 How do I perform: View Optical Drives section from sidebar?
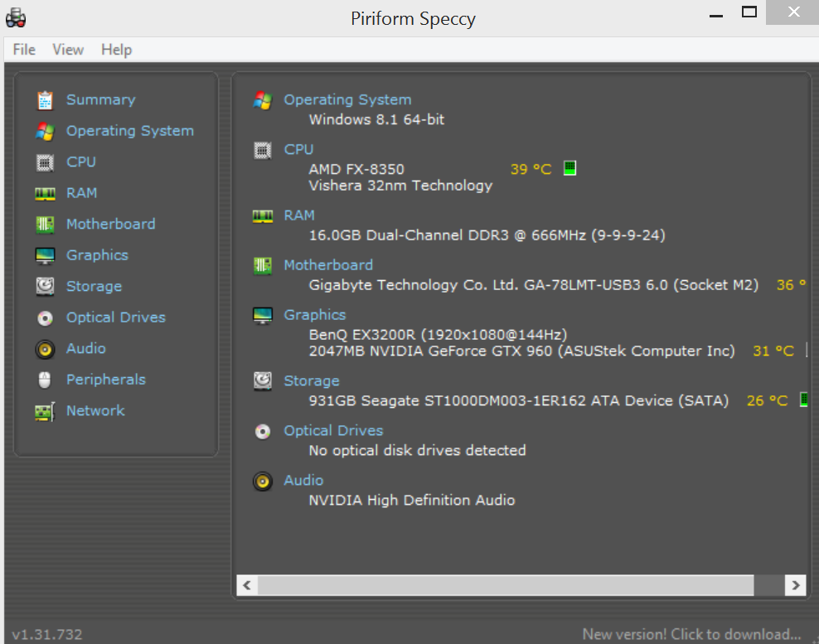coord(116,317)
